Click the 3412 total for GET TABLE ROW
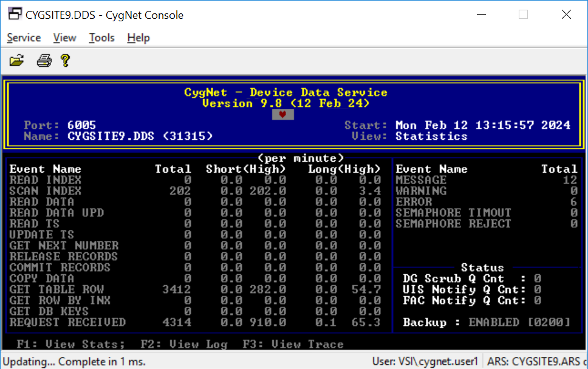 (177, 289)
